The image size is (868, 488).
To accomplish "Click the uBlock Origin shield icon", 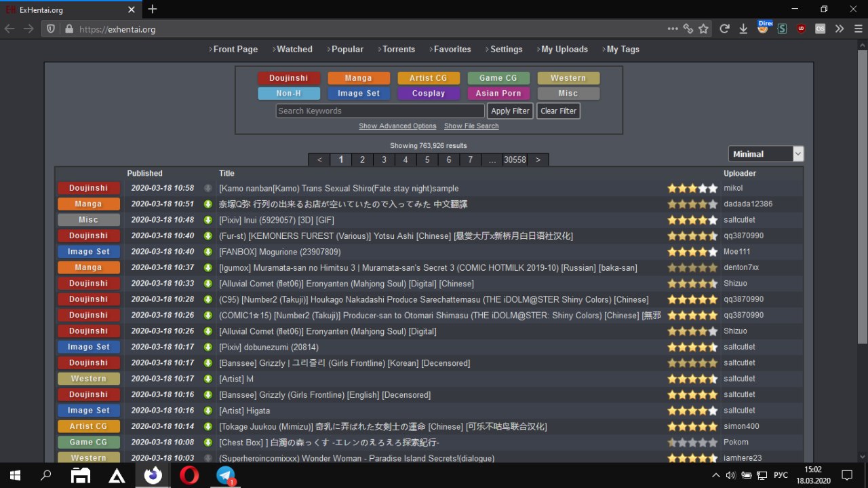I will pyautogui.click(x=802, y=29).
